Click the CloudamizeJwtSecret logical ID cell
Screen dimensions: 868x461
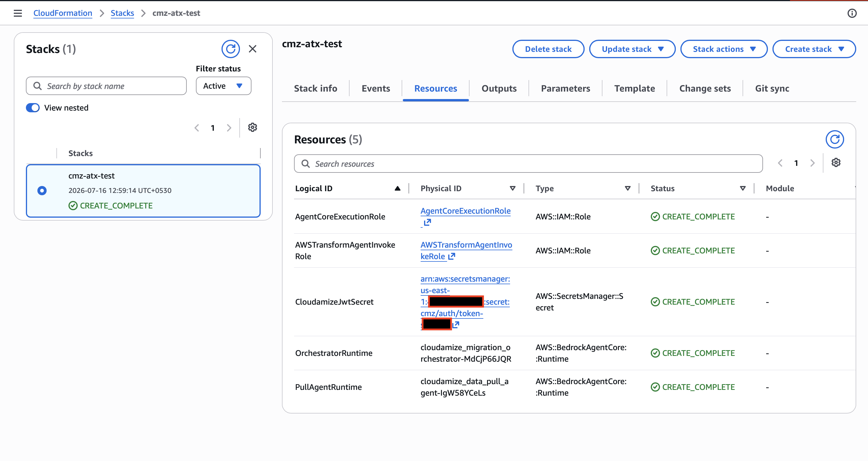pyautogui.click(x=334, y=302)
